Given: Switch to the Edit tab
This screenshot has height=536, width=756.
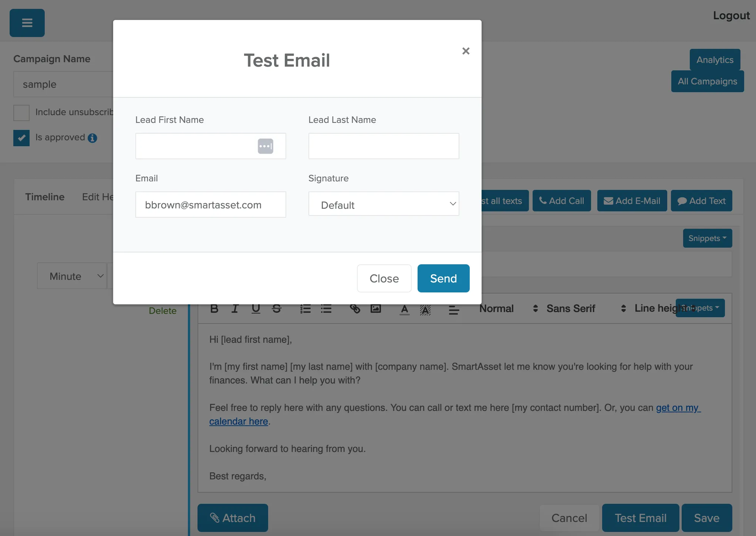Looking at the screenshot, I should tap(98, 197).
